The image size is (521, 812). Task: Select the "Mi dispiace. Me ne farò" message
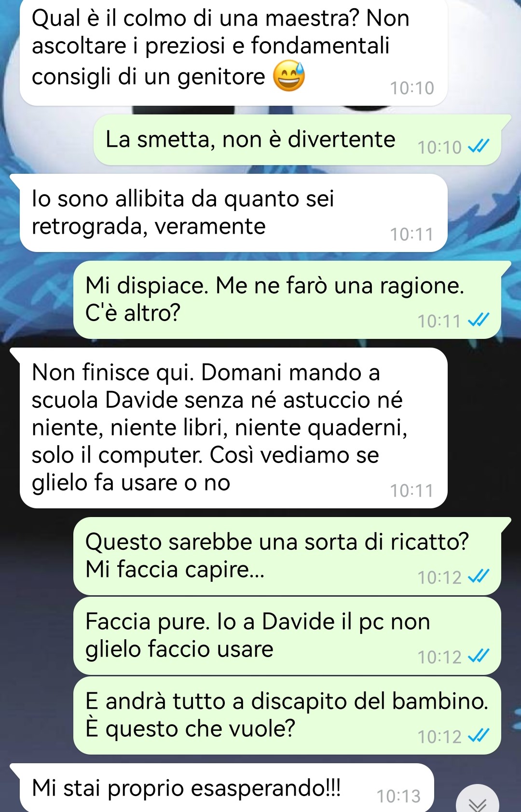tap(288, 300)
